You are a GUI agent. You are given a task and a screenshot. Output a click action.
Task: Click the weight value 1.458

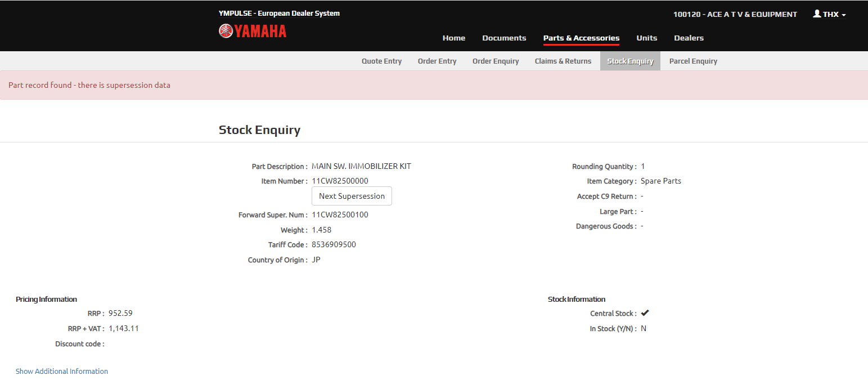point(322,230)
